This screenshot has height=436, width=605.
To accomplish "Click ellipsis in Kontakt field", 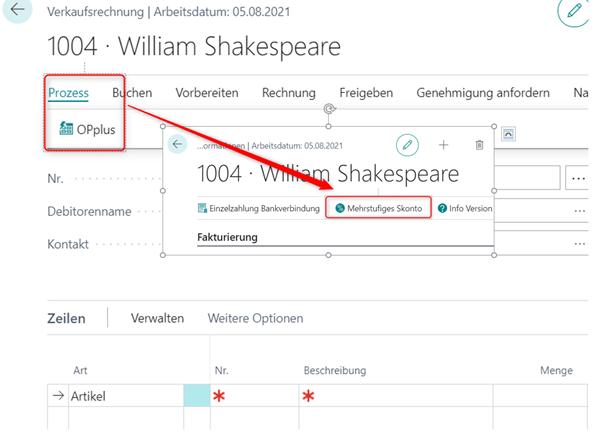I will point(580,244).
